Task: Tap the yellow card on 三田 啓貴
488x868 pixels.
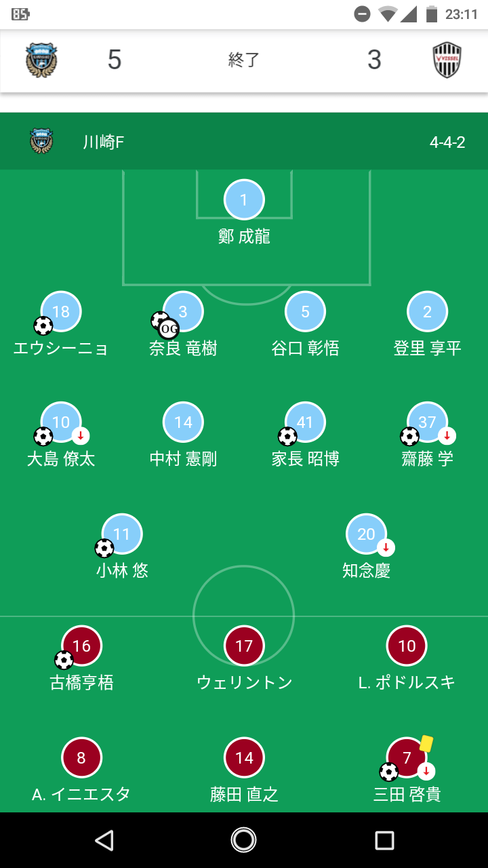Action: tap(426, 744)
